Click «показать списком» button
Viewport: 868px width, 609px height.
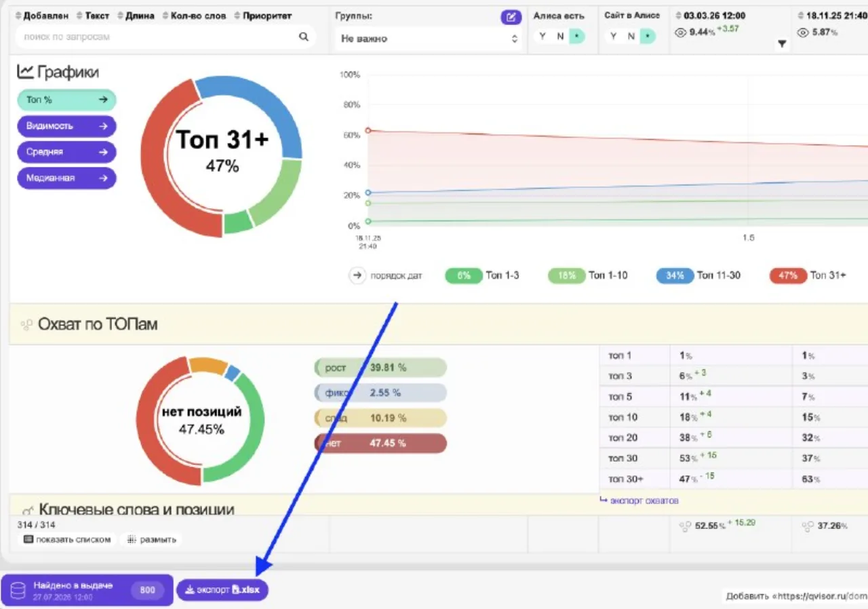click(x=66, y=540)
